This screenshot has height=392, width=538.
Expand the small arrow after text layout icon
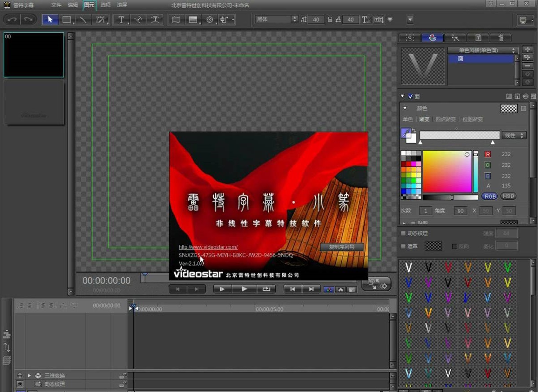(390, 20)
